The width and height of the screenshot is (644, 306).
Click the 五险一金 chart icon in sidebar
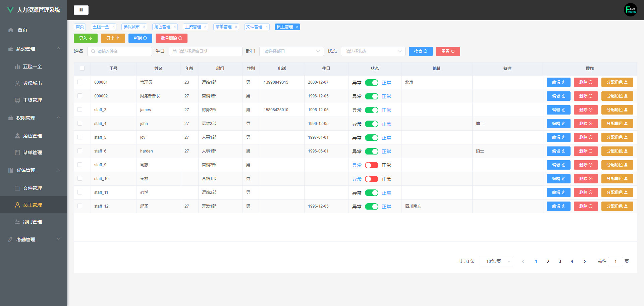coord(17,67)
